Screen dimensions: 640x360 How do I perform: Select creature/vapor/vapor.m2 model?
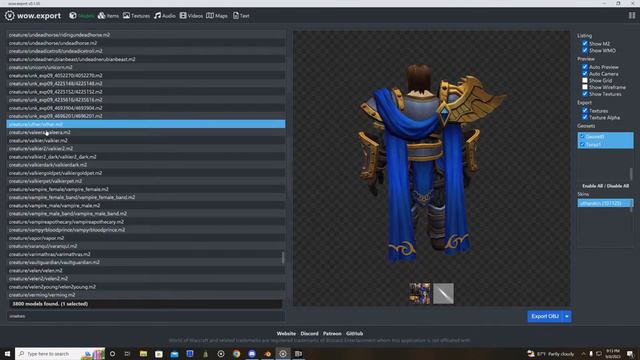[146, 238]
